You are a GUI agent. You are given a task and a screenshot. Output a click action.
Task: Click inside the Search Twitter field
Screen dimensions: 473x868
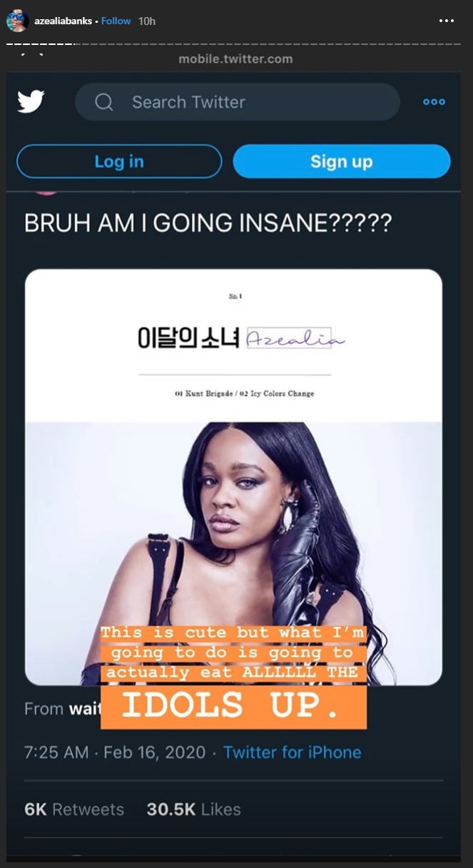(x=237, y=102)
